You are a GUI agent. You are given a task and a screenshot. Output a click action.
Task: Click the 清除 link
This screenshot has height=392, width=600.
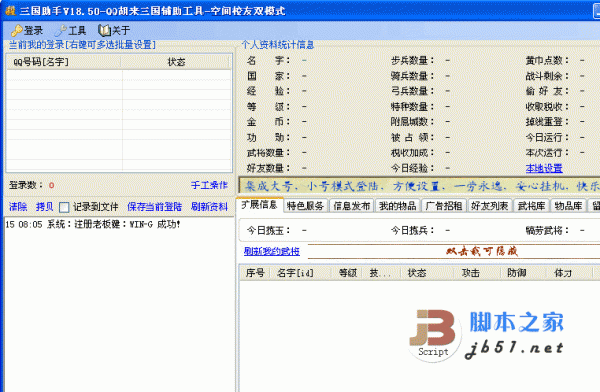(x=18, y=207)
